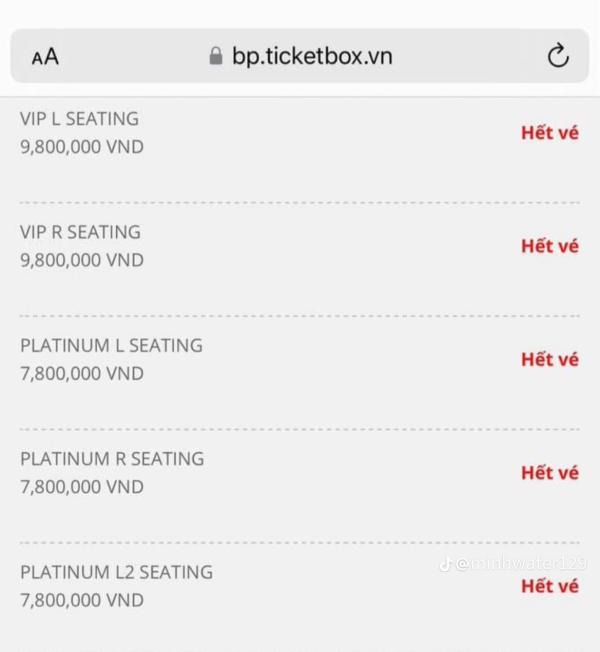Tap the TikTok watermark logo
Screen dimensions: 600x652
(446, 564)
